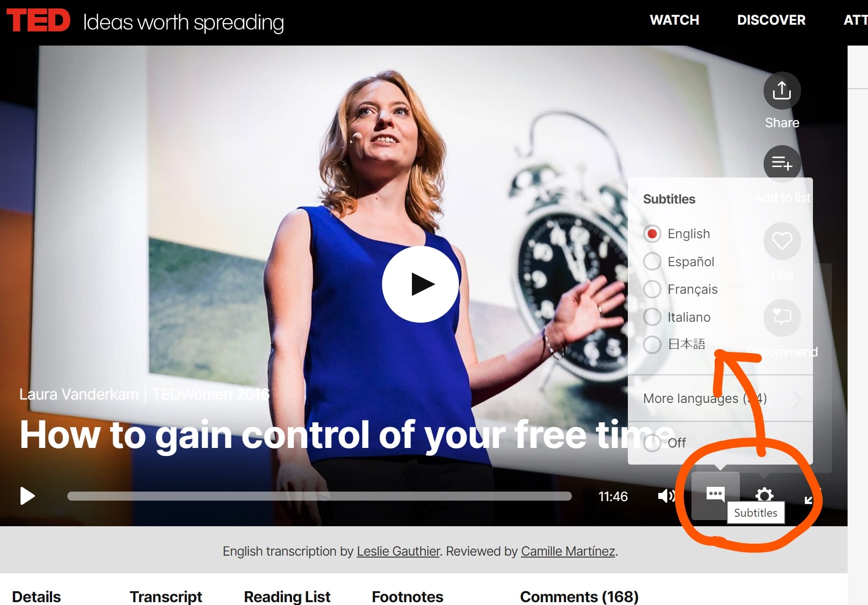Viewport: 868px width, 605px height.
Task: Open the WATCH menu
Action: point(674,20)
